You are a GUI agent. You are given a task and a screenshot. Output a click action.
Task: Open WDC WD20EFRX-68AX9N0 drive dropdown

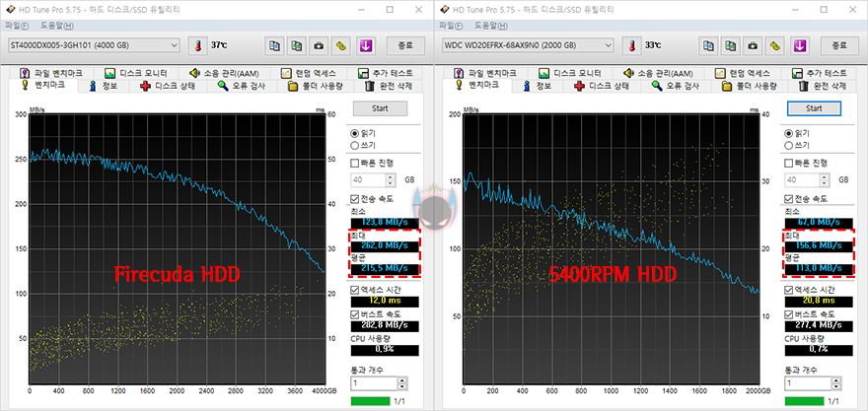[528, 45]
